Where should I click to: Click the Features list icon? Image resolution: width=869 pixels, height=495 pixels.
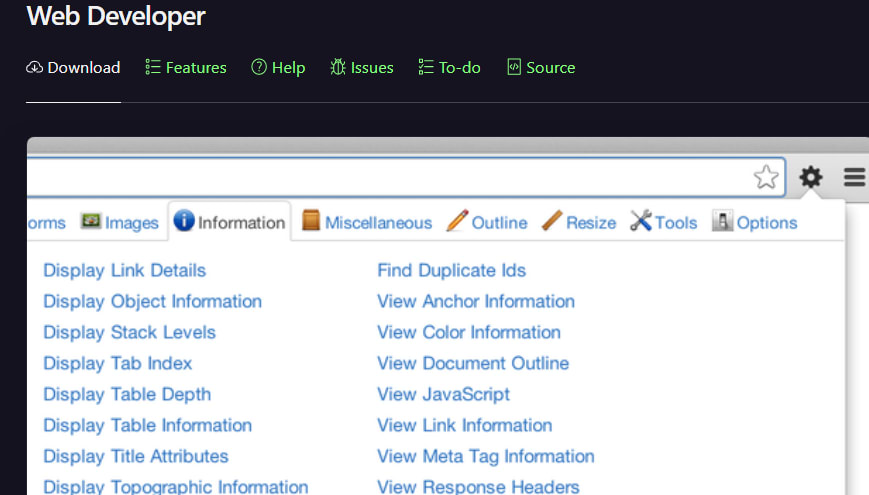(x=153, y=67)
